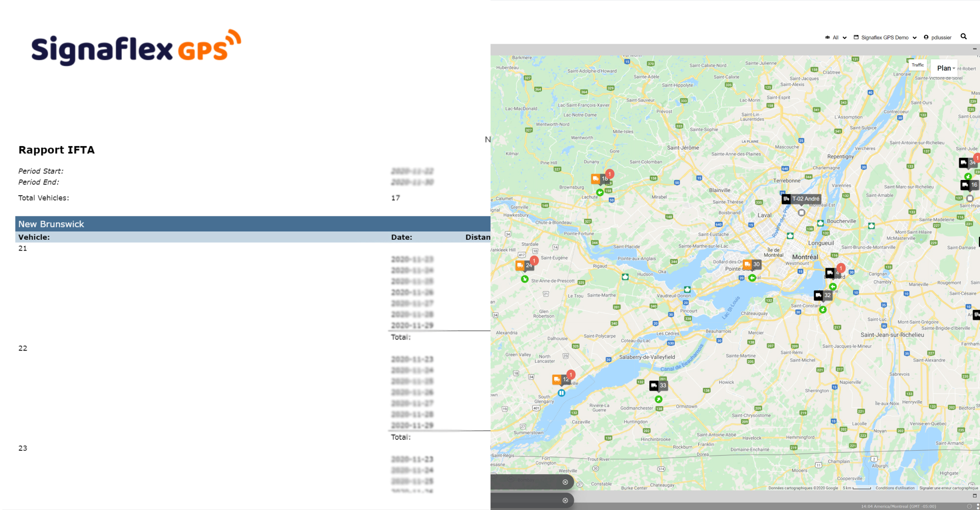Image resolution: width=980 pixels, height=510 pixels.
Task: Click the Salaberry-de-Valleyfield map label
Action: [647, 357]
